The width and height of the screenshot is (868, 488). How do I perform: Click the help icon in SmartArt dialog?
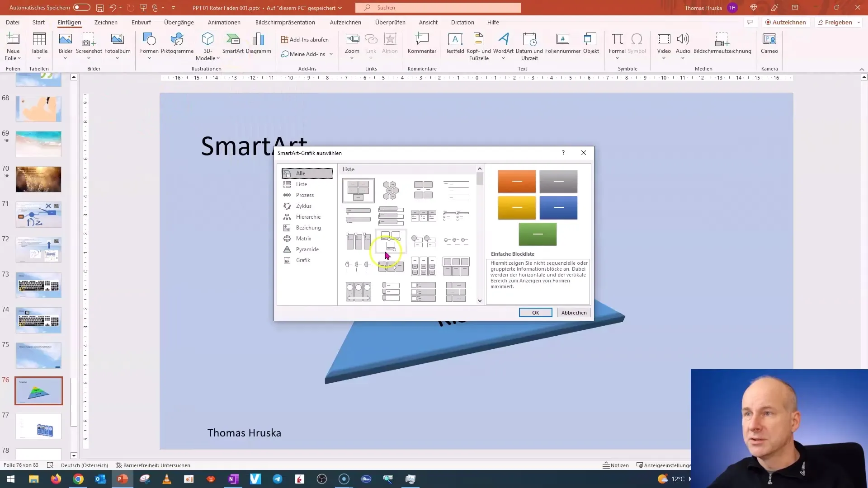pos(563,153)
